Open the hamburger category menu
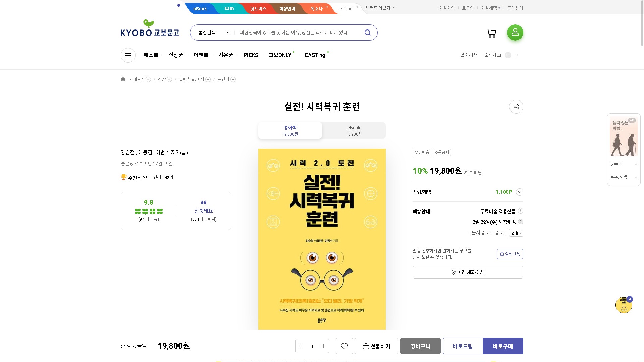The height and width of the screenshot is (362, 644). coord(128,55)
